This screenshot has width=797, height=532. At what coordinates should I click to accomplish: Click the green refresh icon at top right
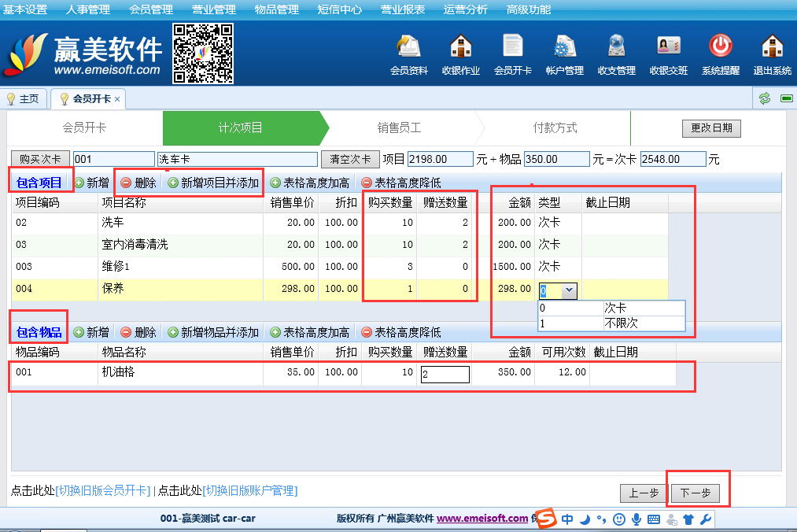pos(764,98)
